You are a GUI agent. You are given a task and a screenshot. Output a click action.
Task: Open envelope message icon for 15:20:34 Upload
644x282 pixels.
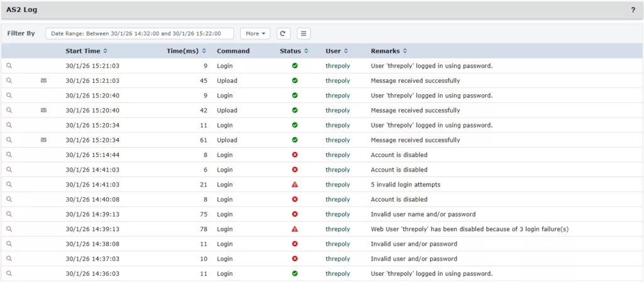(x=43, y=140)
